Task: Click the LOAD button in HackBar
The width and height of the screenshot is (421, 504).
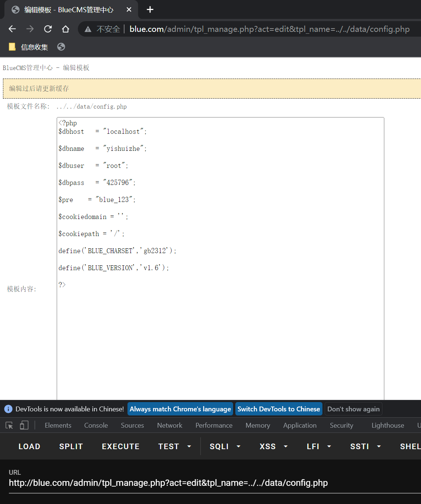Action: (x=29, y=447)
